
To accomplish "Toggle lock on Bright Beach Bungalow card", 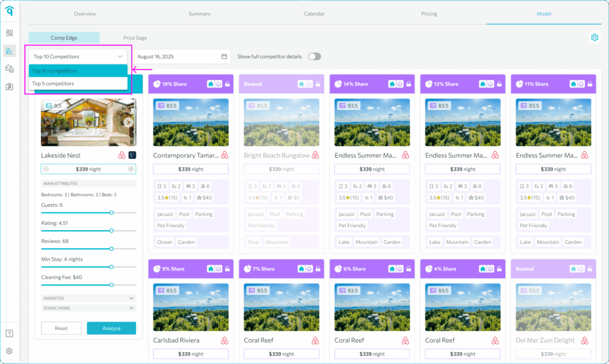I will click(x=318, y=84).
